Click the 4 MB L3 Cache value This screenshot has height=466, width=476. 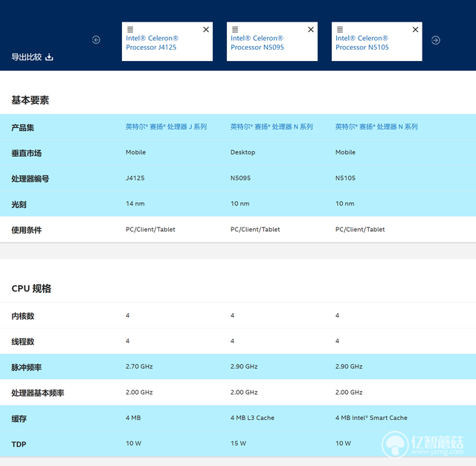252,418
